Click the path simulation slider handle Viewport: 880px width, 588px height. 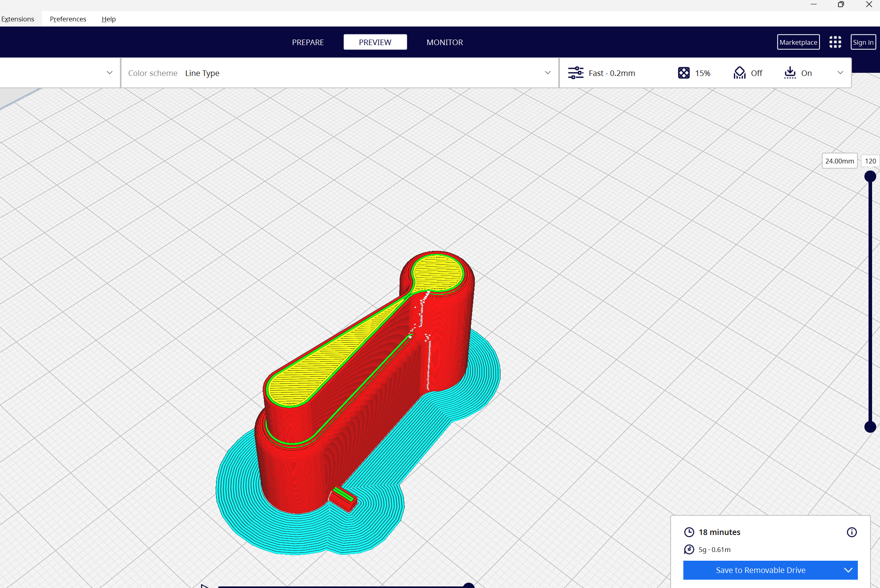(468, 586)
